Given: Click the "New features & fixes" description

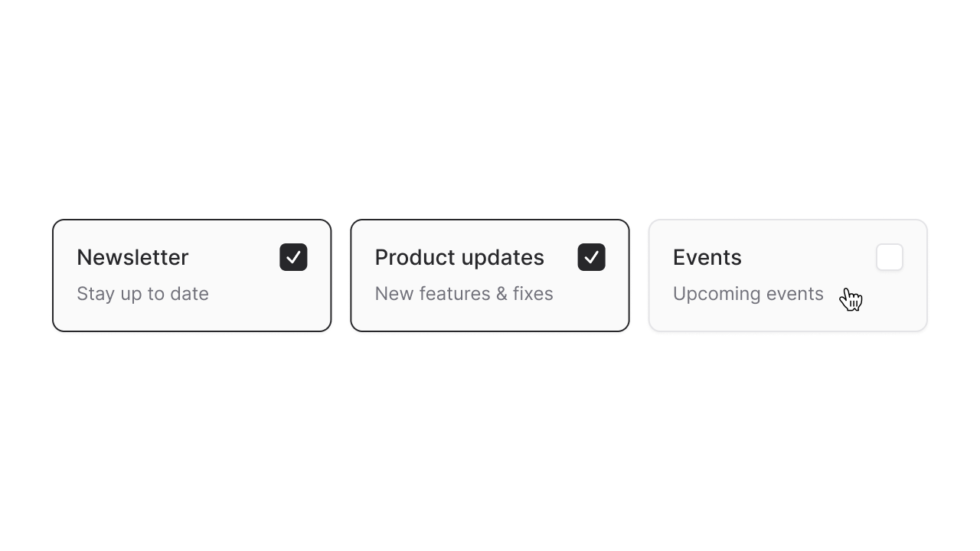Looking at the screenshot, I should click(x=464, y=294).
